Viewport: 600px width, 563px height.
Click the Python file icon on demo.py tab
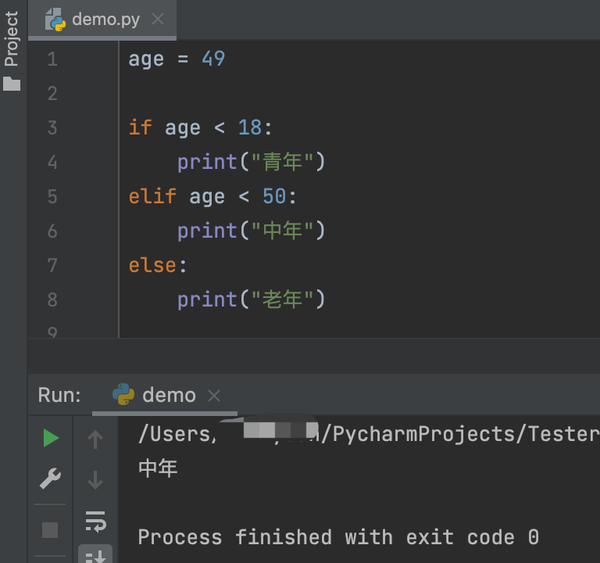click(55, 20)
